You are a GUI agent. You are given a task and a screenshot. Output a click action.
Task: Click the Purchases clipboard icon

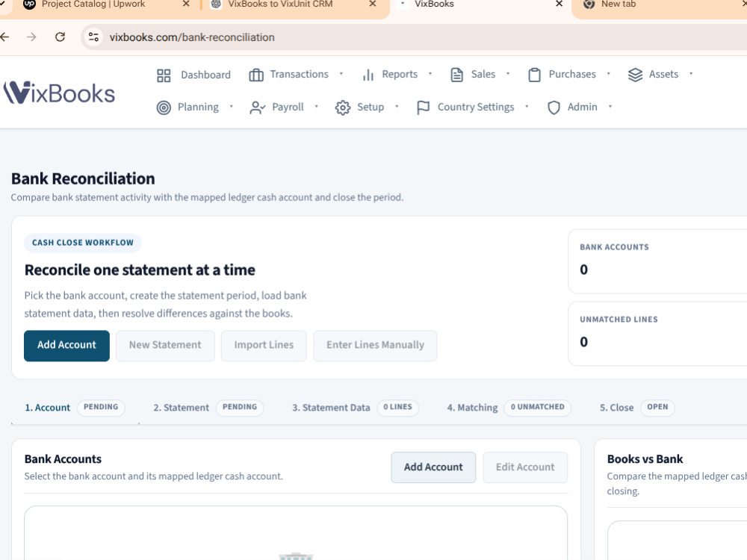click(x=535, y=75)
